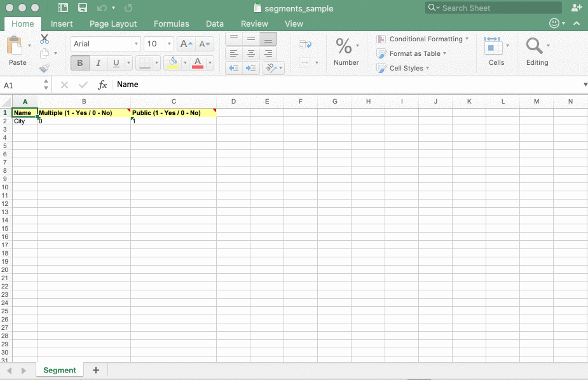
Task: Click cell with City text
Action: click(25, 121)
